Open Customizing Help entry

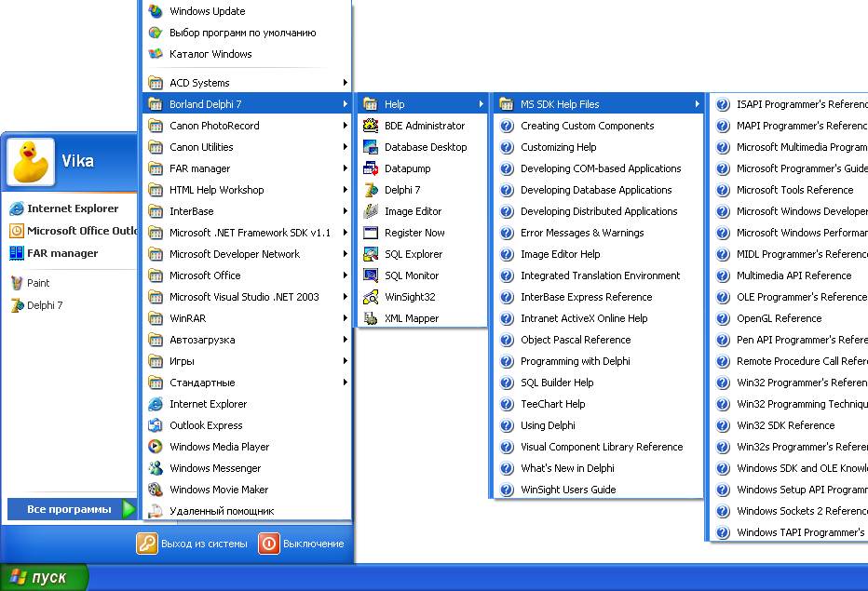pyautogui.click(x=599, y=147)
